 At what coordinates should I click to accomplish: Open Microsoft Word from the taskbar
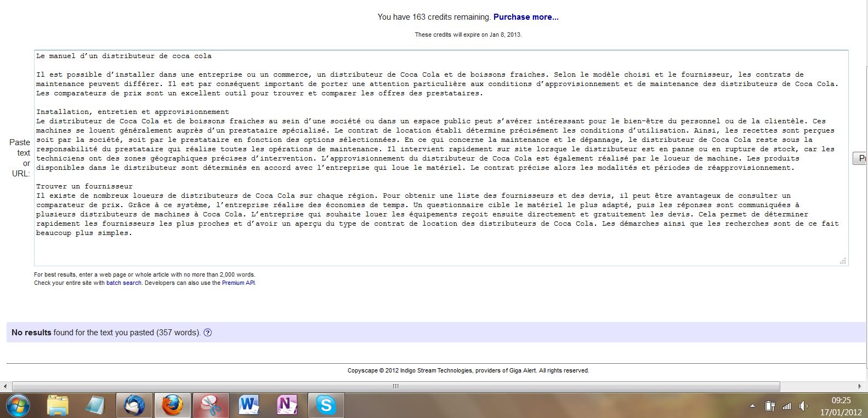click(249, 406)
